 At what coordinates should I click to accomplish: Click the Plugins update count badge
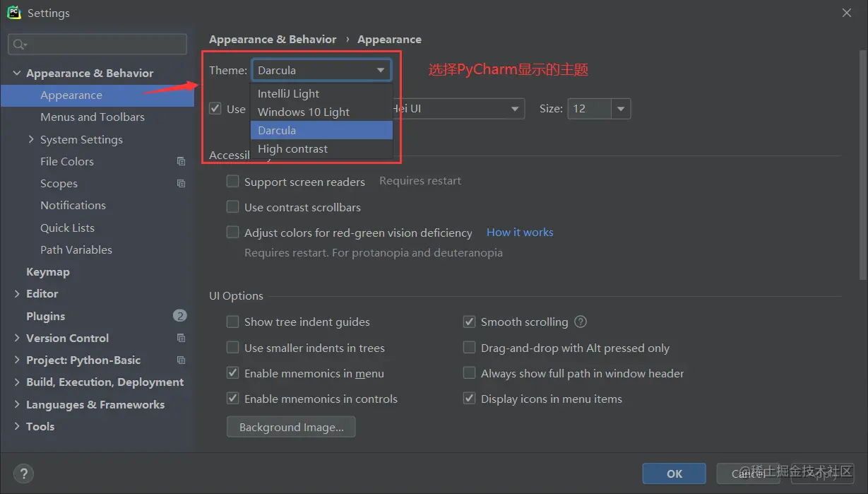[179, 316]
